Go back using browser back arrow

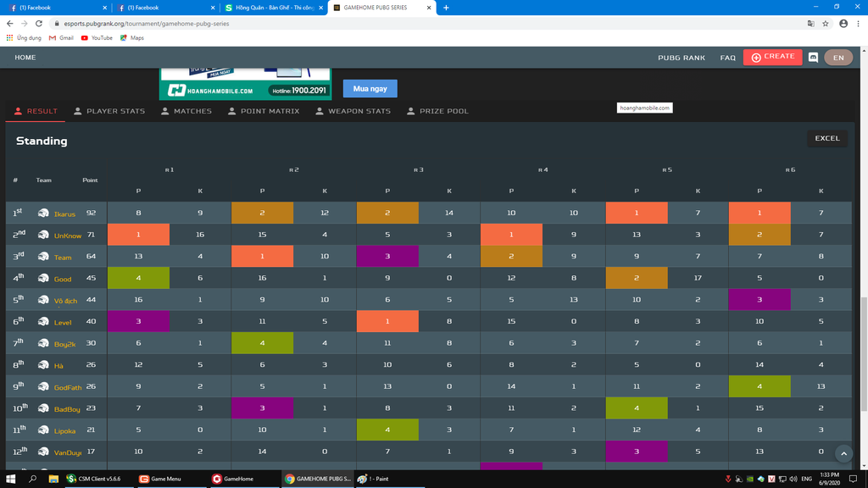coord(10,23)
